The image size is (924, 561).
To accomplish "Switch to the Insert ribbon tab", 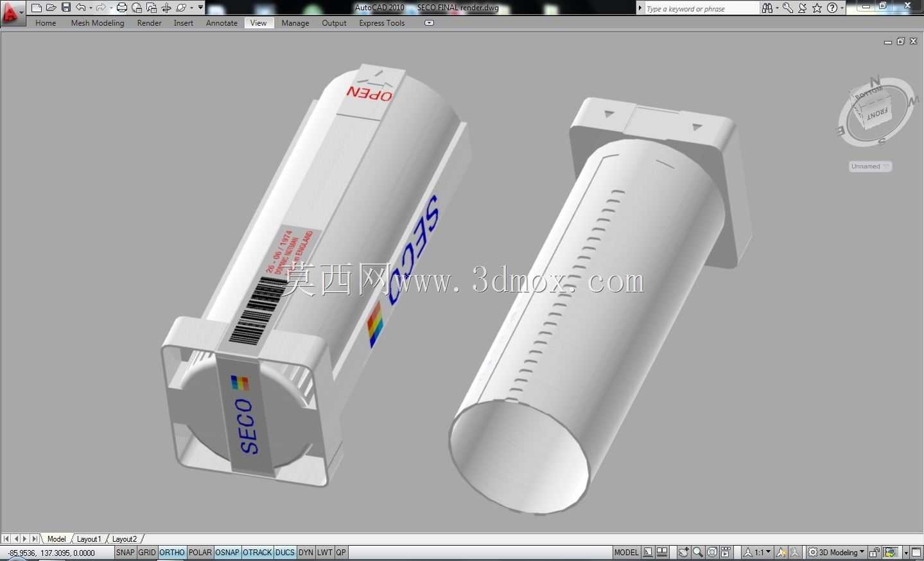I will [x=183, y=23].
